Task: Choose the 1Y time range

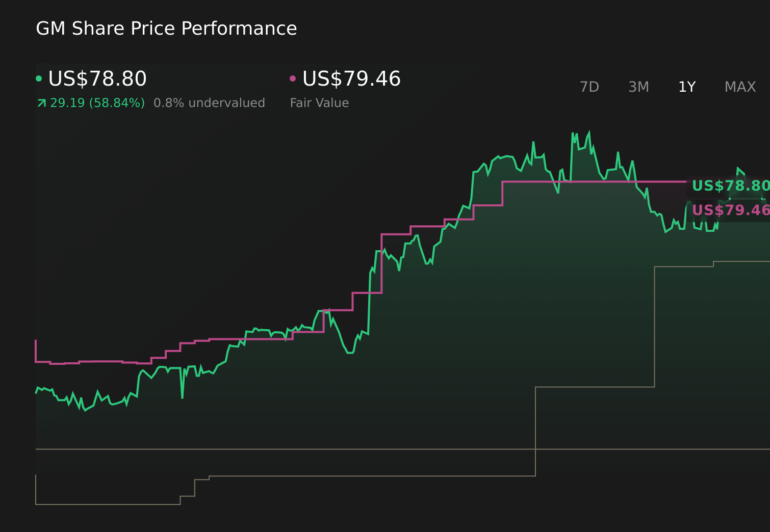Action: (687, 87)
